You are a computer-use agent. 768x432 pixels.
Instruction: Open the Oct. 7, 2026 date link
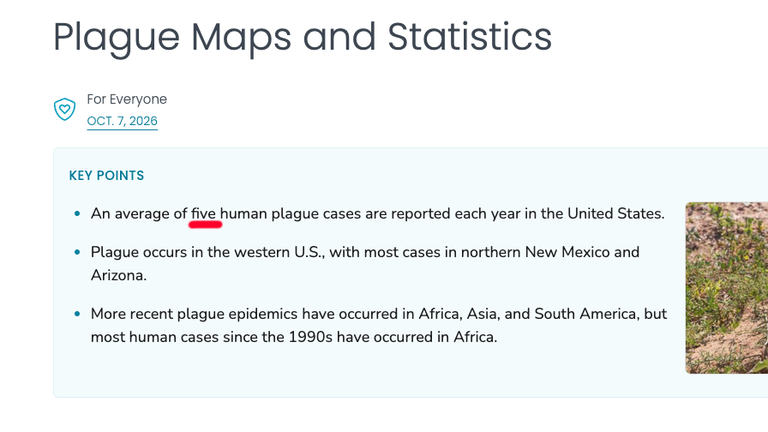(x=122, y=121)
